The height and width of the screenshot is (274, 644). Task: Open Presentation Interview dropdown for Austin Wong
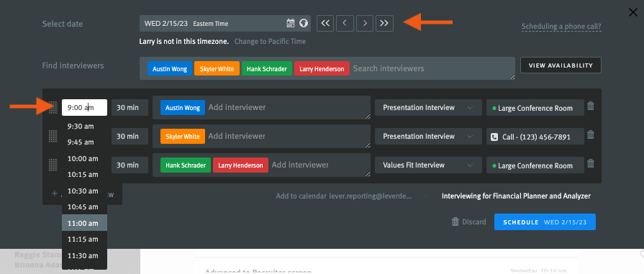(428, 108)
